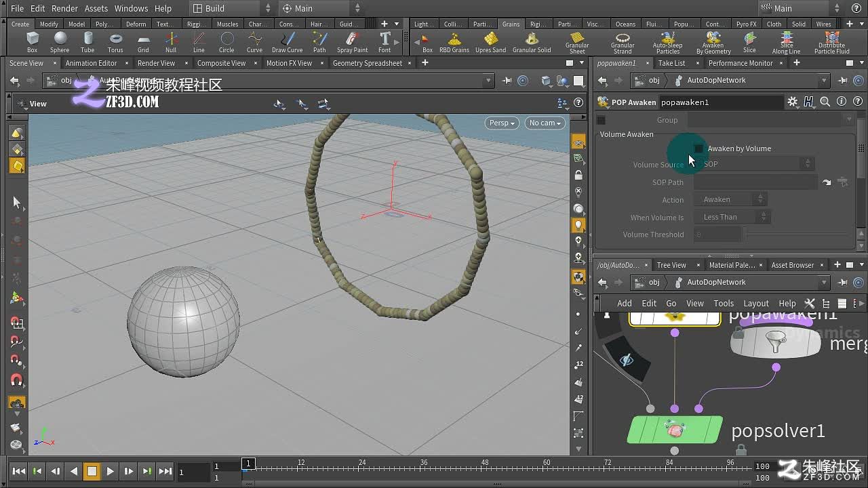
Task: Select the Sphere shelf tool
Action: 60,42
